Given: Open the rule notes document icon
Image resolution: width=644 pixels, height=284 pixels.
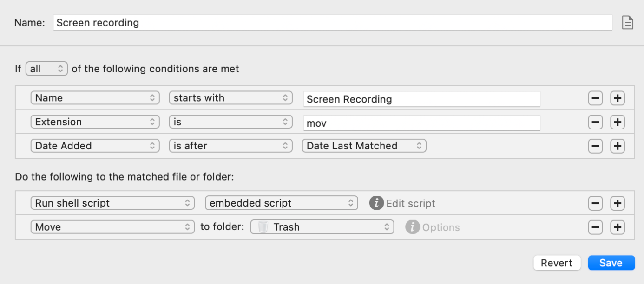Looking at the screenshot, I should (628, 22).
